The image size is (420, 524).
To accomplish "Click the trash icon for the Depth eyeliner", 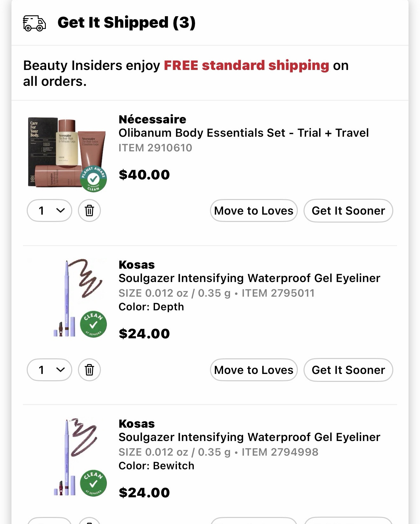I will click(x=89, y=370).
